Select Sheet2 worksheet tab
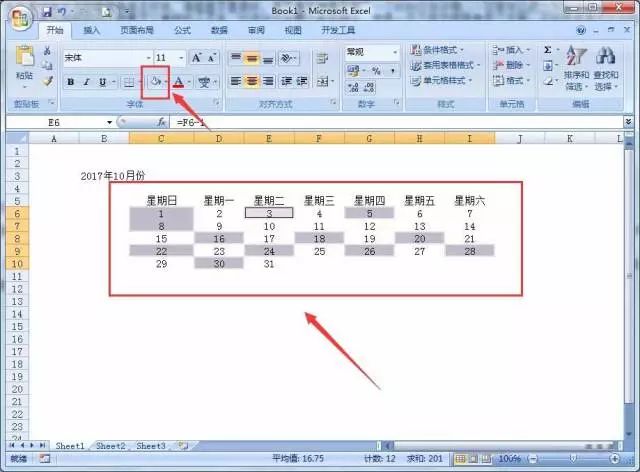 (x=111, y=446)
